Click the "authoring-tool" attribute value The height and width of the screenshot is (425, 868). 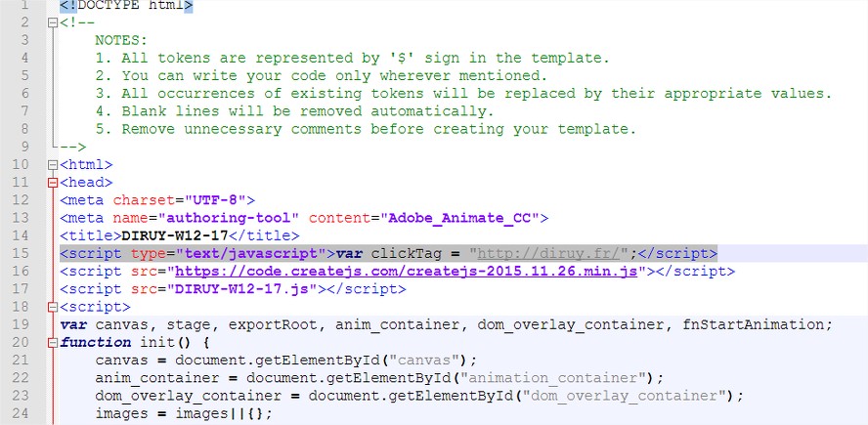pyautogui.click(x=228, y=218)
